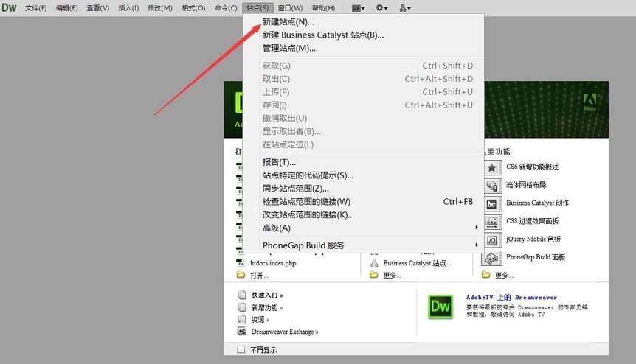
Task: Click the Adobe logo on welcome banner
Action: pos(590,101)
